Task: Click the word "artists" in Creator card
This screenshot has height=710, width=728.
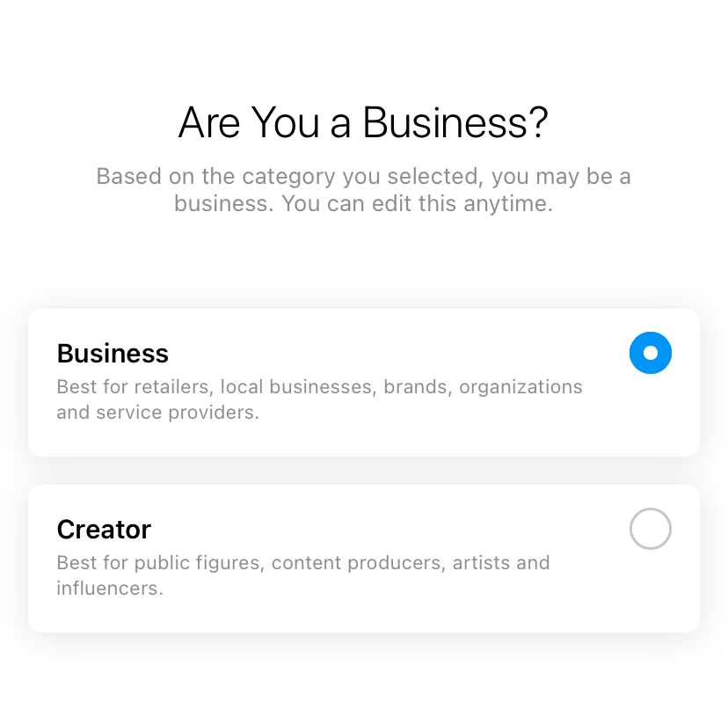Action: click(482, 563)
